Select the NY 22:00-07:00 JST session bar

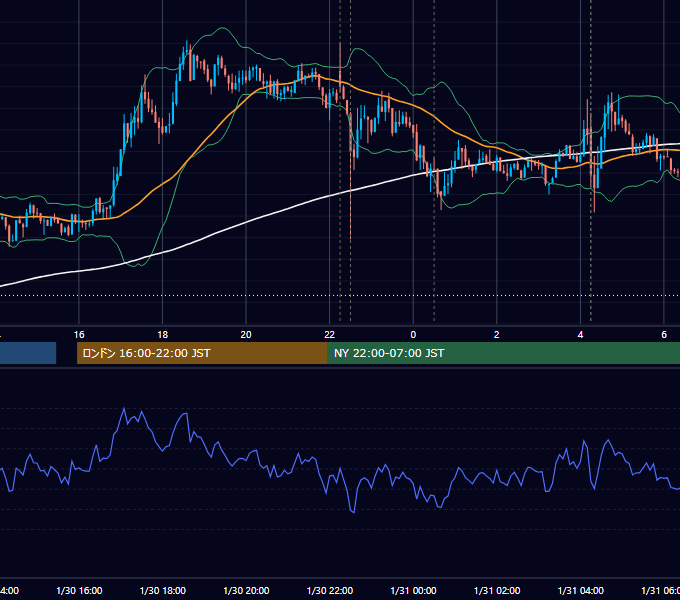coord(503,353)
